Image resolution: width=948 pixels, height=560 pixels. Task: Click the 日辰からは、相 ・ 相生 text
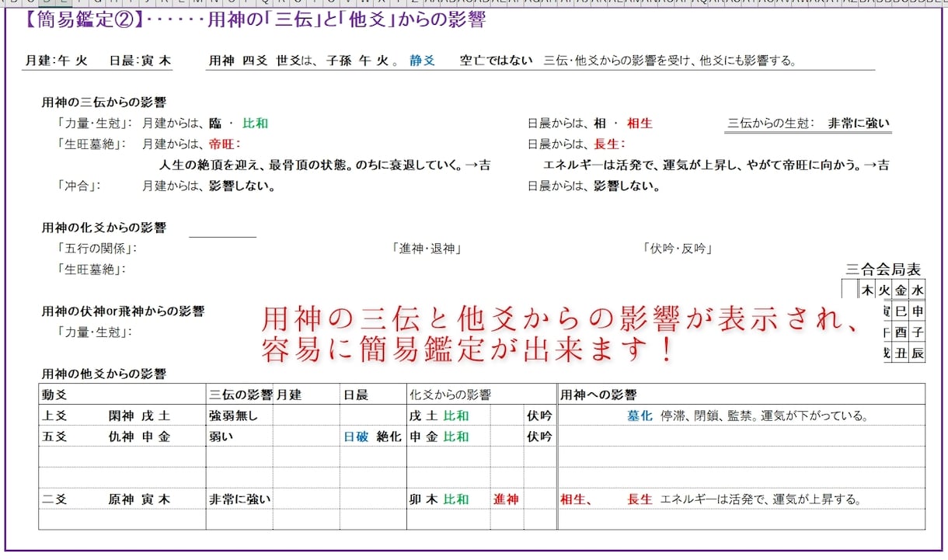pyautogui.click(x=590, y=123)
